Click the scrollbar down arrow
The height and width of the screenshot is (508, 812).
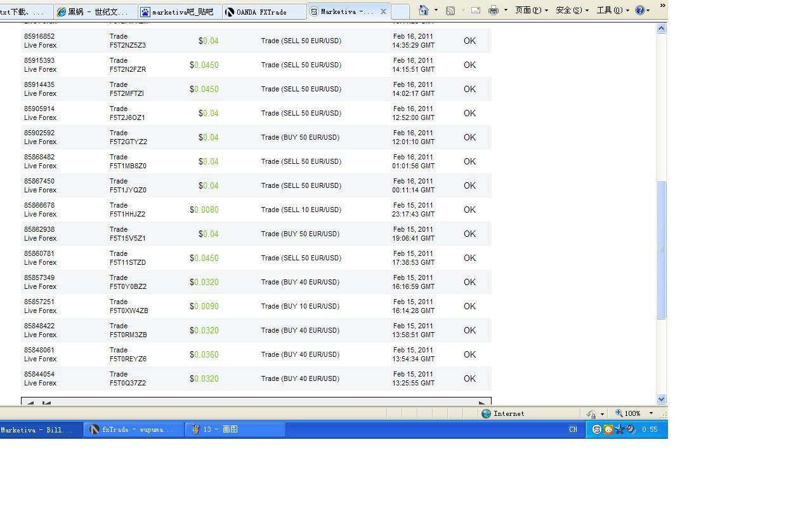(x=662, y=399)
